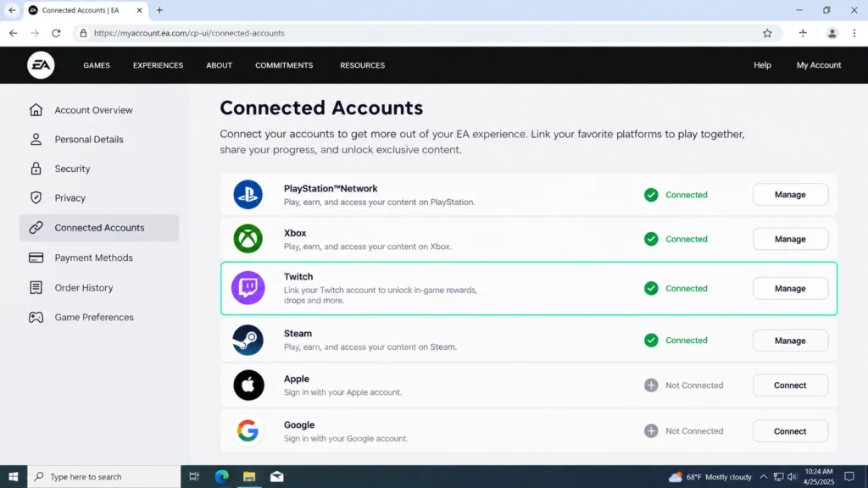Open File Explorer from taskbar
The image size is (868, 488).
(x=249, y=476)
